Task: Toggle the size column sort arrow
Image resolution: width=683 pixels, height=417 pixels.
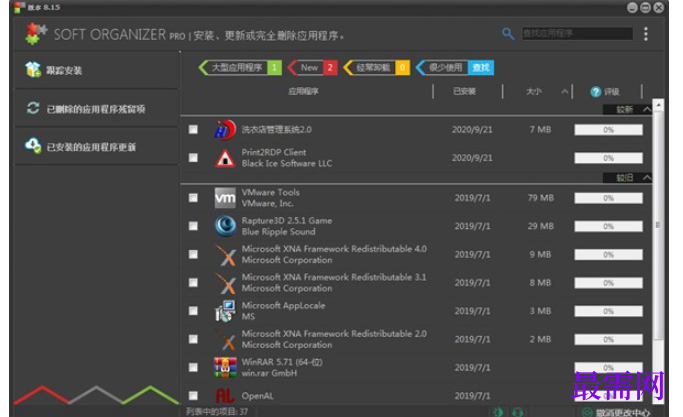Action: point(565,92)
